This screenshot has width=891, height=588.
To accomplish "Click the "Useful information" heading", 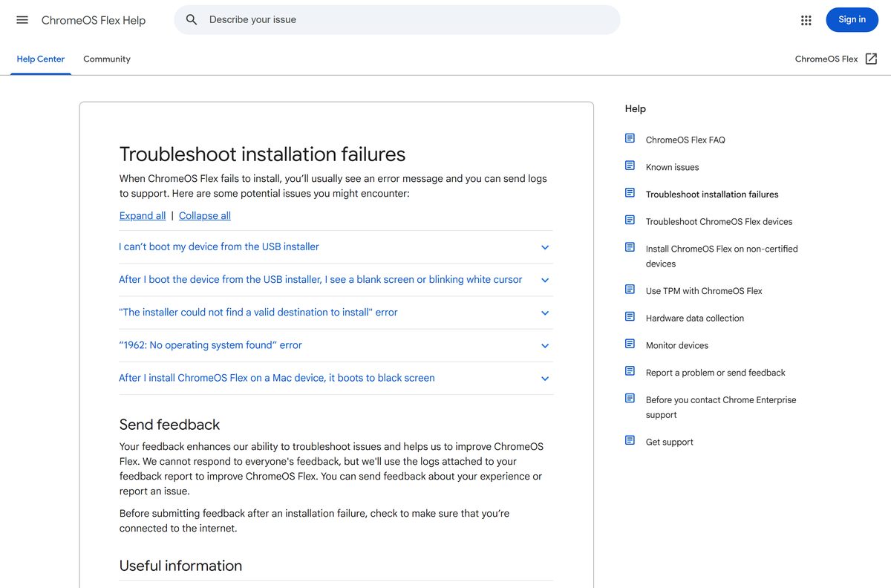I will pyautogui.click(x=181, y=566).
